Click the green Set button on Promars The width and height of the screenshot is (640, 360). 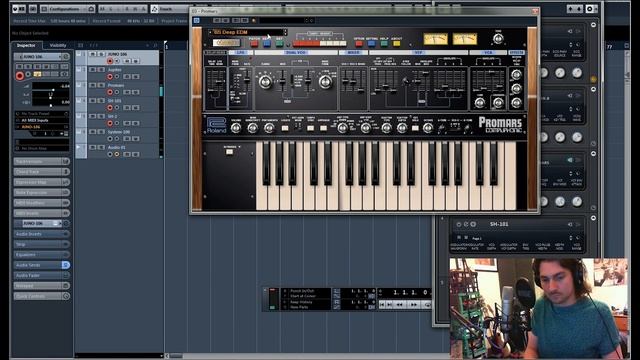(x=279, y=43)
